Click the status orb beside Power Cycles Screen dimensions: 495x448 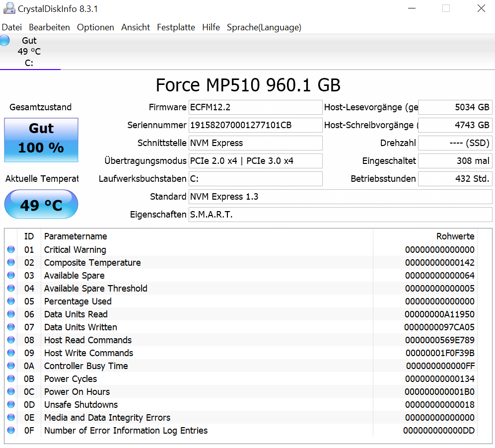pyautogui.click(x=11, y=379)
